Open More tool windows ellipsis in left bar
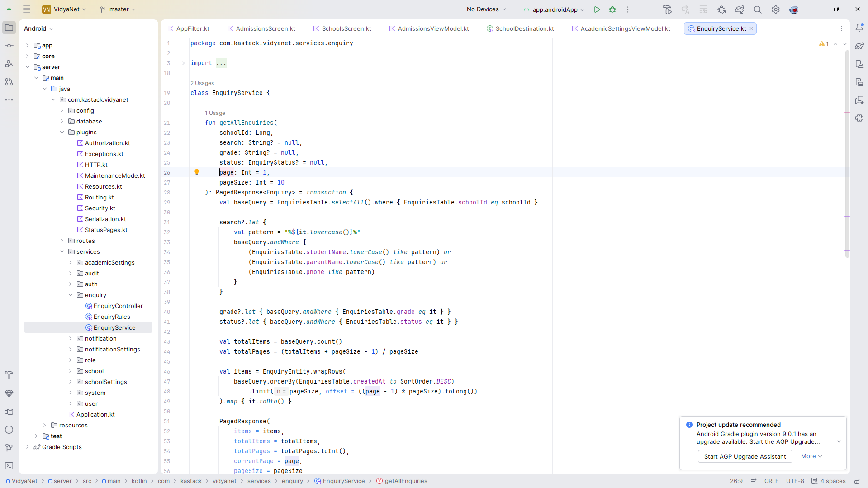 (9, 100)
